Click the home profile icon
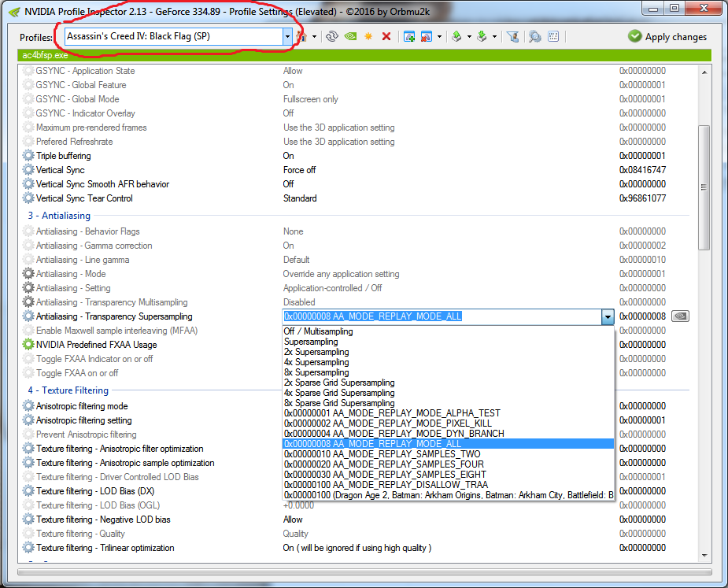Image resolution: width=728 pixels, height=588 pixels. click(x=301, y=36)
